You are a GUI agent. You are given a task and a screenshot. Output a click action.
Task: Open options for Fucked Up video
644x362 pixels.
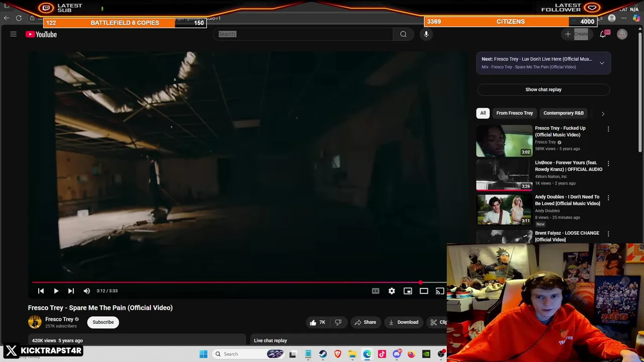coord(608,129)
